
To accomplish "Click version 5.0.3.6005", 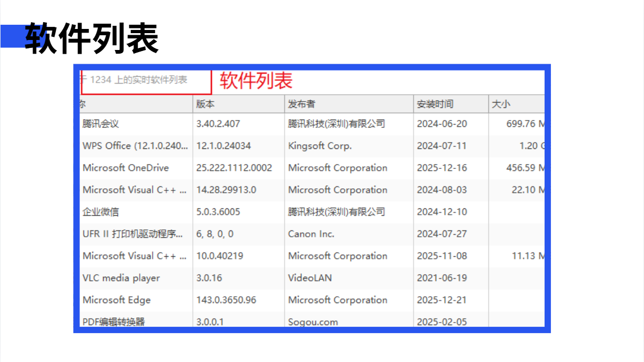I will 218,212.
